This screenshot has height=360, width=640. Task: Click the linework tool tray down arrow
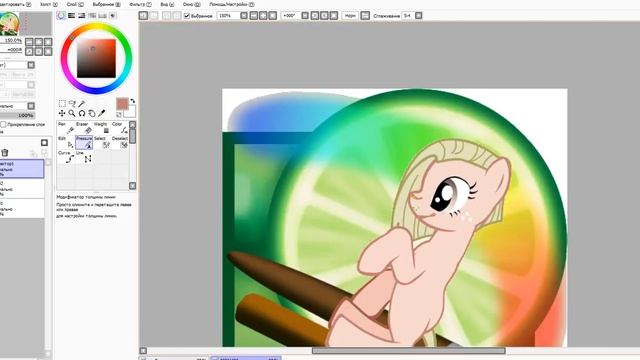[x=133, y=186]
